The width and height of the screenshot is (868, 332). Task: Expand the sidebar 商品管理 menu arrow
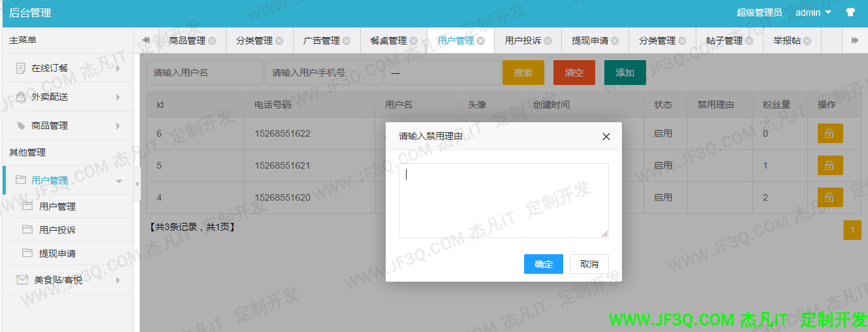[118, 125]
